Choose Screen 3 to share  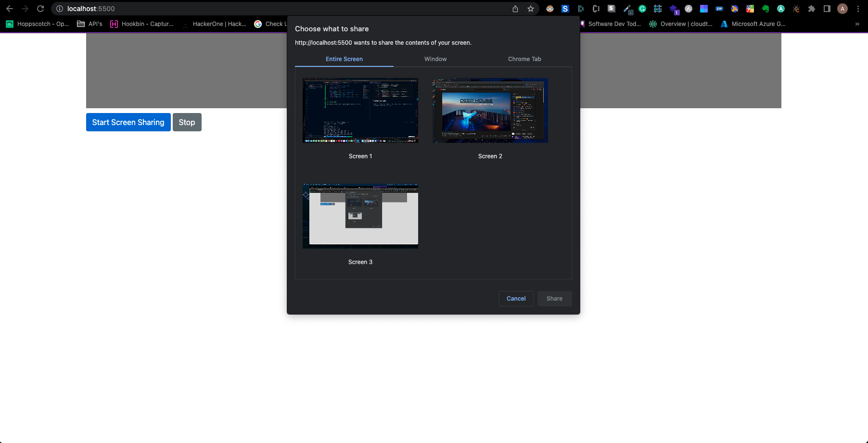(360, 215)
